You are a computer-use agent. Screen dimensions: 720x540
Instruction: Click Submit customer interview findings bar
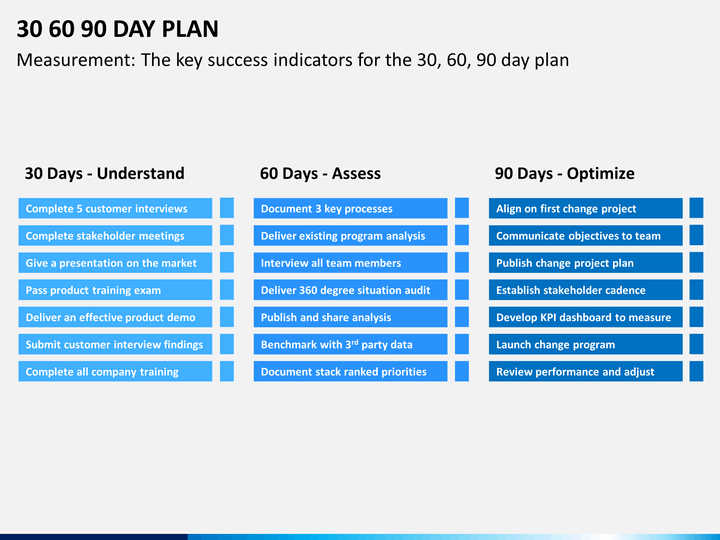[x=115, y=344]
